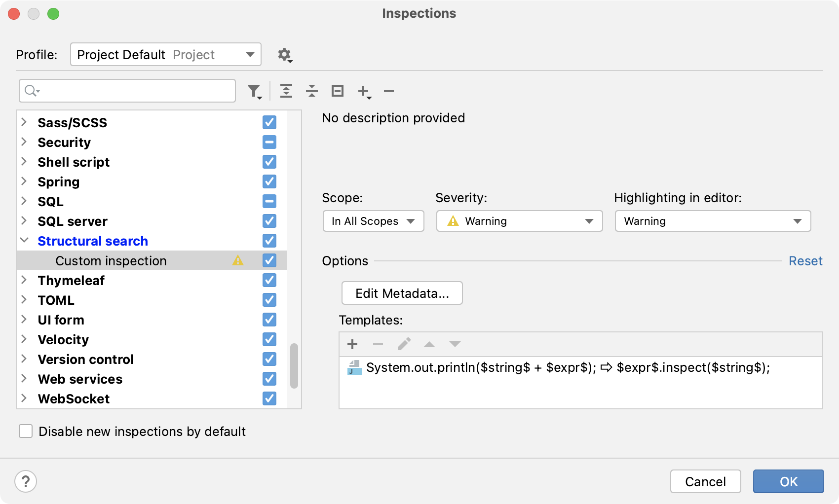Viewport: 839px width, 504px height.
Task: Remove the selected inspection using minus icon
Action: pyautogui.click(x=388, y=91)
